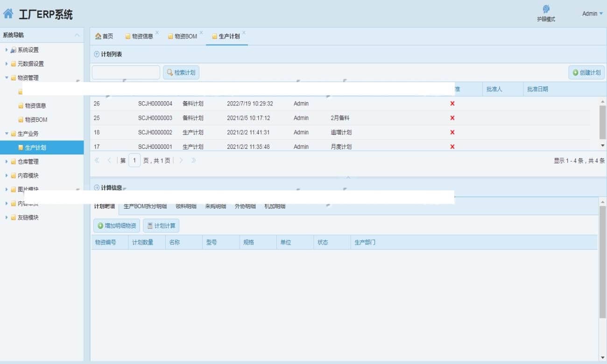Screen dimensions: 607x364
Task: Go to previous page in pagination
Action: click(x=109, y=160)
